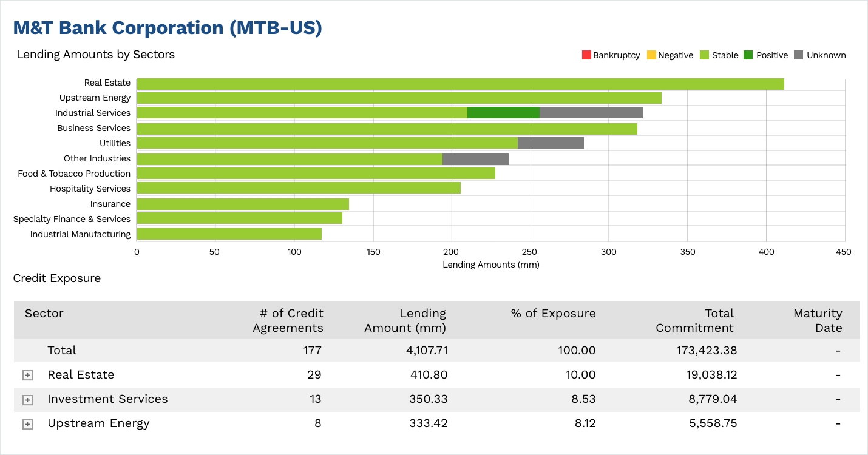Open the M&T Bank Corporation title link

coord(168,27)
